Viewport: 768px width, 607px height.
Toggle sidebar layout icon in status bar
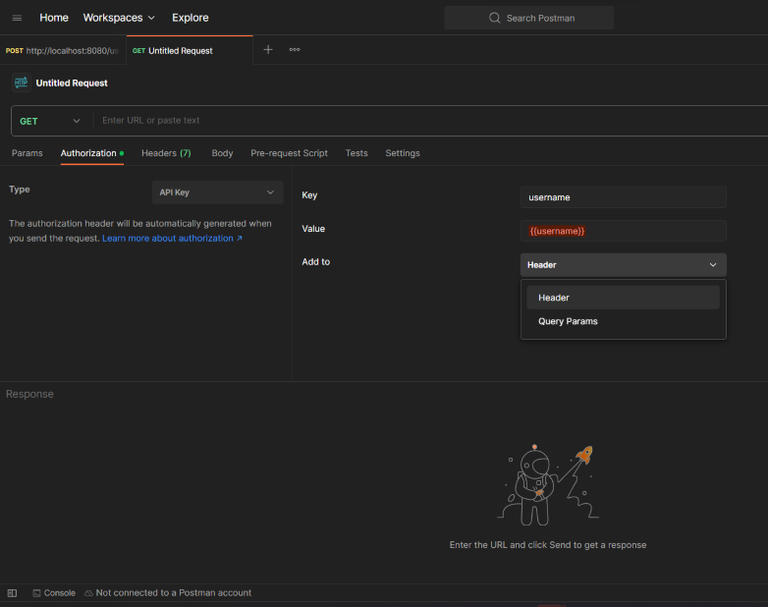click(x=12, y=593)
